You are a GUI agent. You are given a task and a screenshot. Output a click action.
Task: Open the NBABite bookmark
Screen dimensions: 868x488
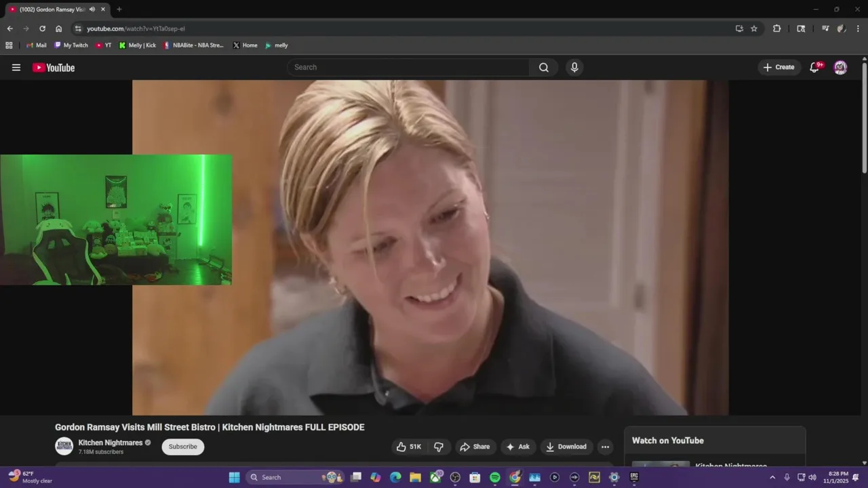[193, 45]
